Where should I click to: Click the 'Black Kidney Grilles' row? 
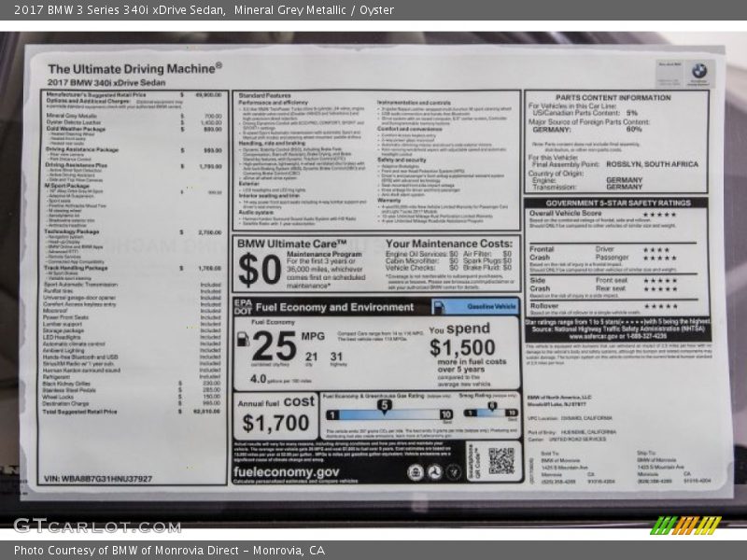pos(132,384)
